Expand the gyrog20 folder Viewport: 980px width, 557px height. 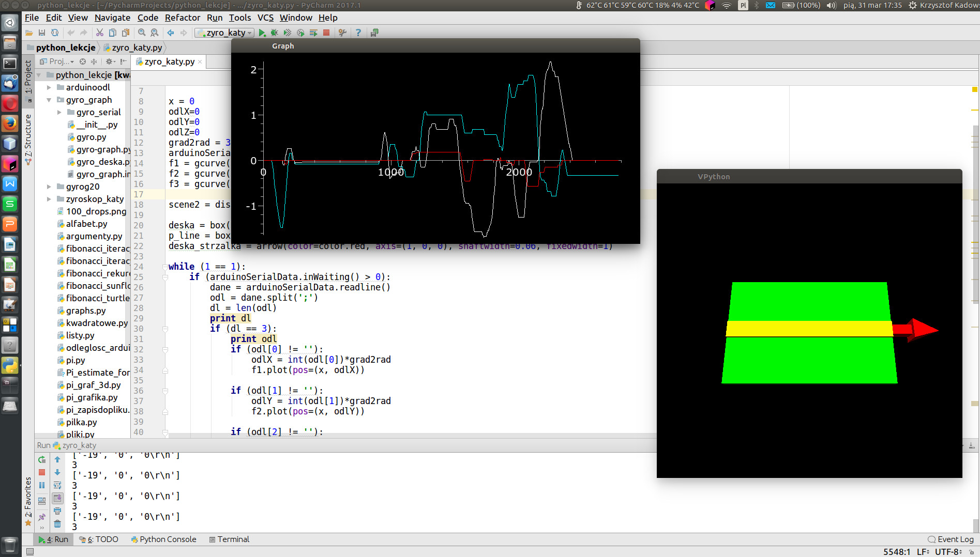point(49,187)
